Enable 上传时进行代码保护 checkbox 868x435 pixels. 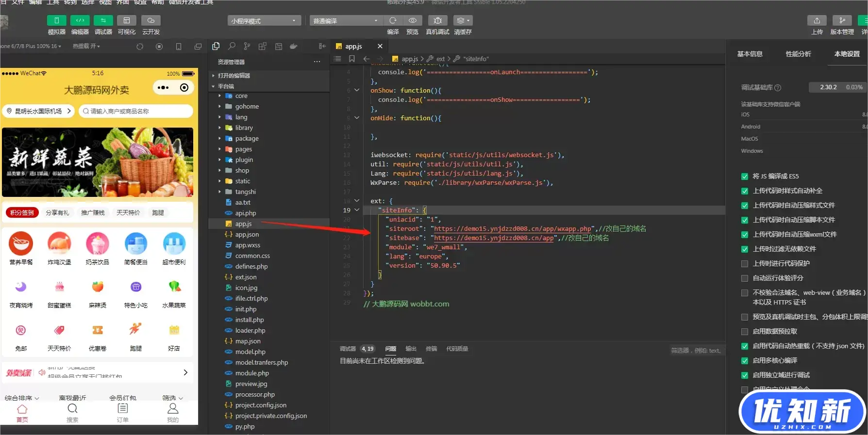(x=744, y=264)
